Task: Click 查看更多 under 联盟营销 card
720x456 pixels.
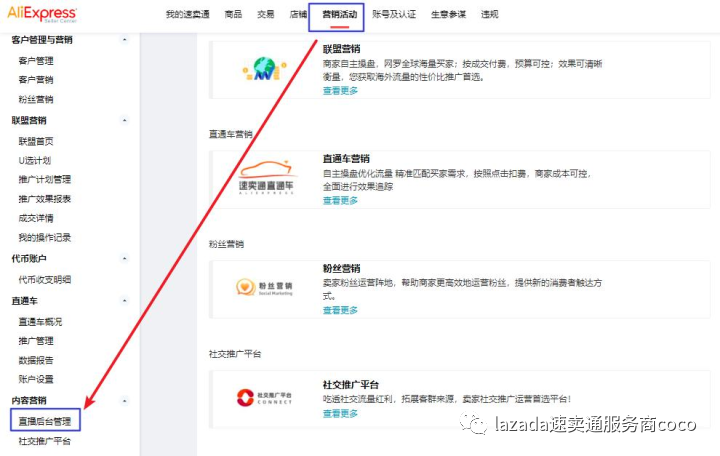Action: 340,90
